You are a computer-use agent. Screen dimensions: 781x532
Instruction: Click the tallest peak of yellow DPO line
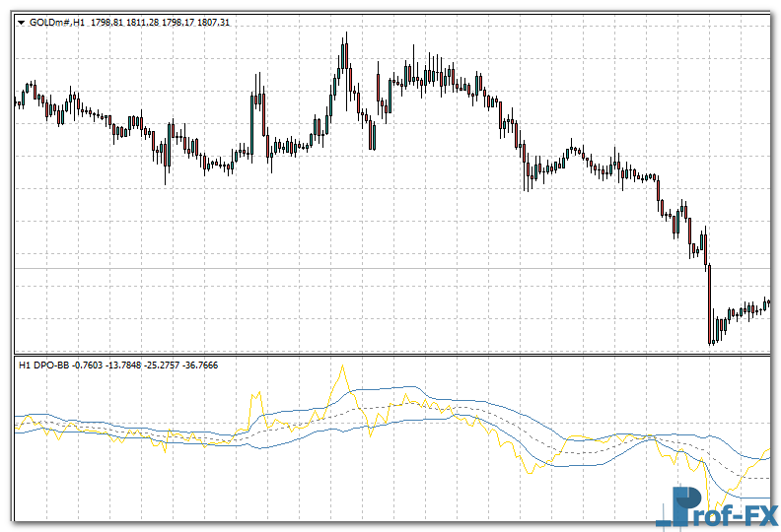point(342,366)
